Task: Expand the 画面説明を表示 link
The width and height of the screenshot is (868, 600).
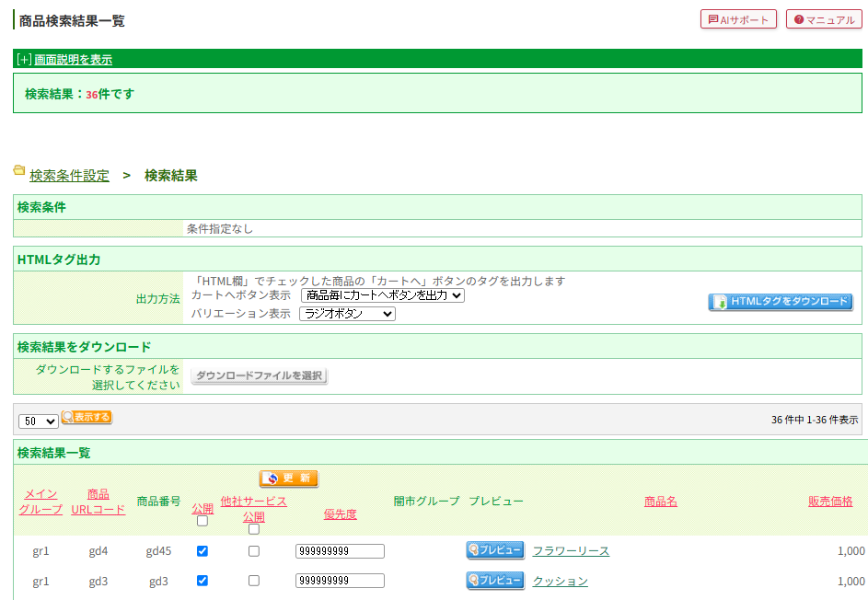Action: tap(73, 59)
